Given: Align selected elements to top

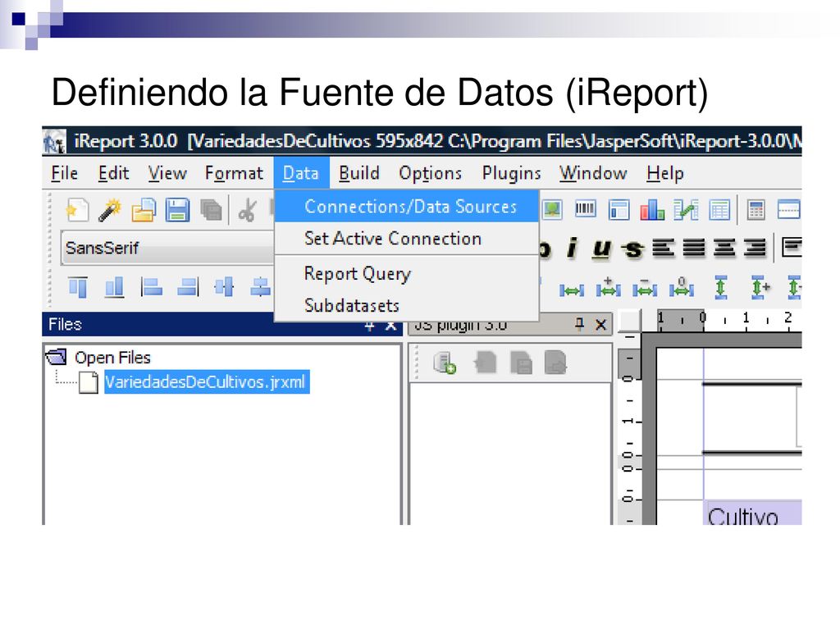Looking at the screenshot, I should pyautogui.click(x=78, y=287).
